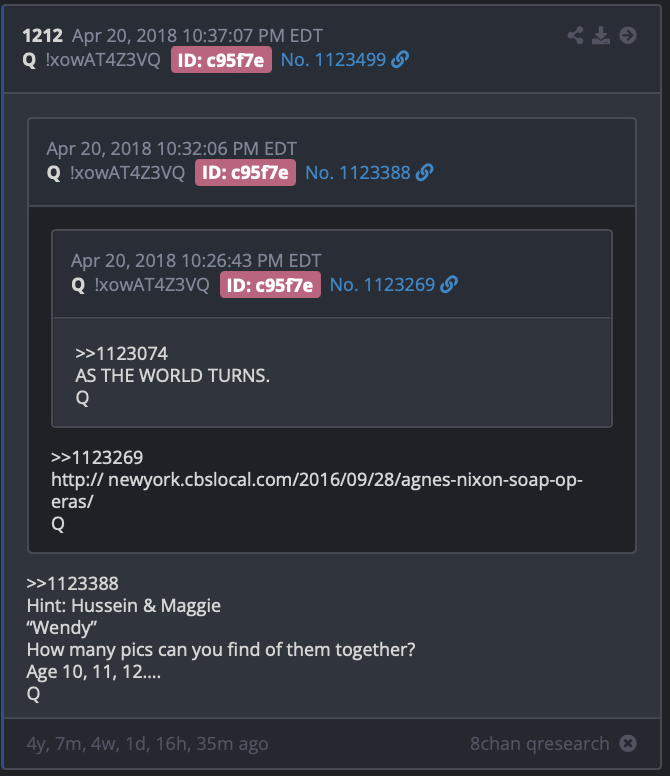The height and width of the screenshot is (776, 670).
Task: Select the top ID: c95f7e badge
Action: click(221, 60)
